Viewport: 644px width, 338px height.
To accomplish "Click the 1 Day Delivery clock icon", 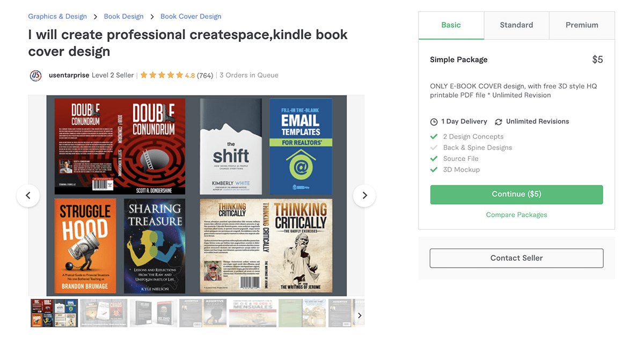I will pos(434,122).
